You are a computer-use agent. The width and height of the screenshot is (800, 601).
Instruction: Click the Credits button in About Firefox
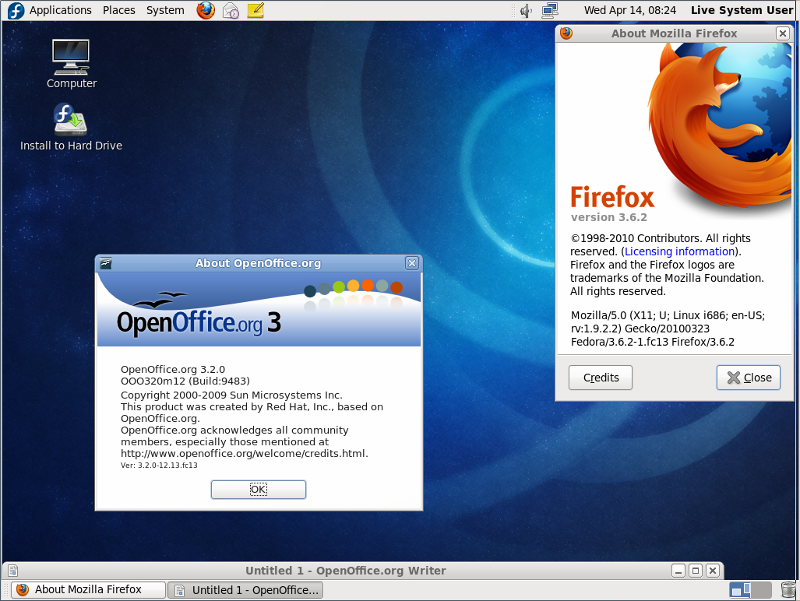click(x=601, y=378)
